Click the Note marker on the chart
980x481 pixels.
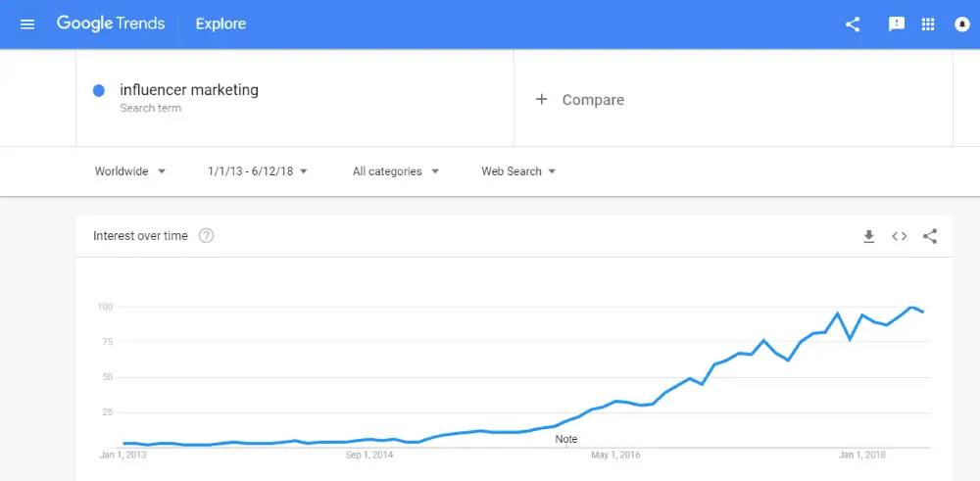566,439
